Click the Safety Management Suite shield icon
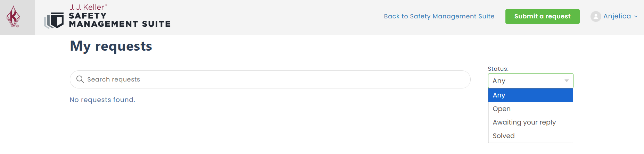The width and height of the screenshot is (644, 154). click(x=54, y=20)
